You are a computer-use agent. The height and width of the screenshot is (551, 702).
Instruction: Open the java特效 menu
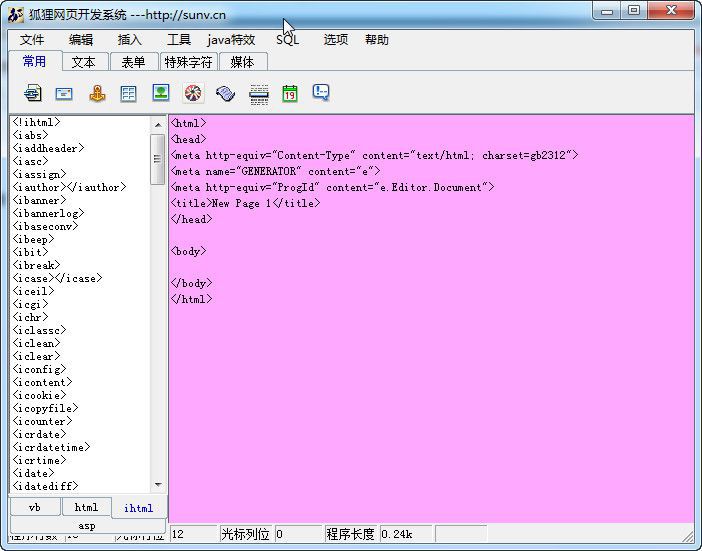231,40
